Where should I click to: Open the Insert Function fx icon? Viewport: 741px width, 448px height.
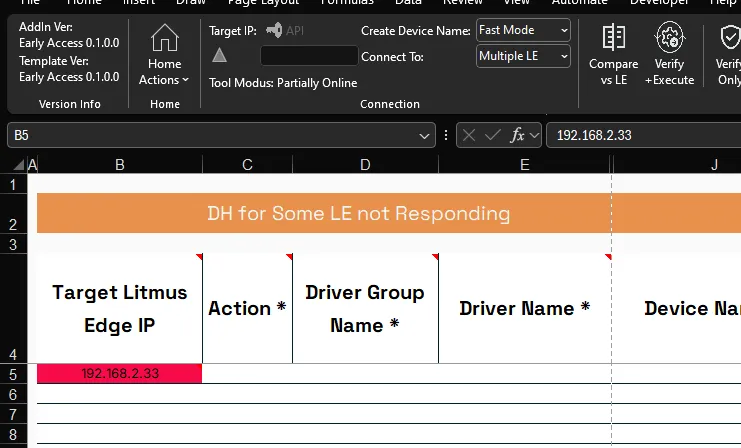517,136
